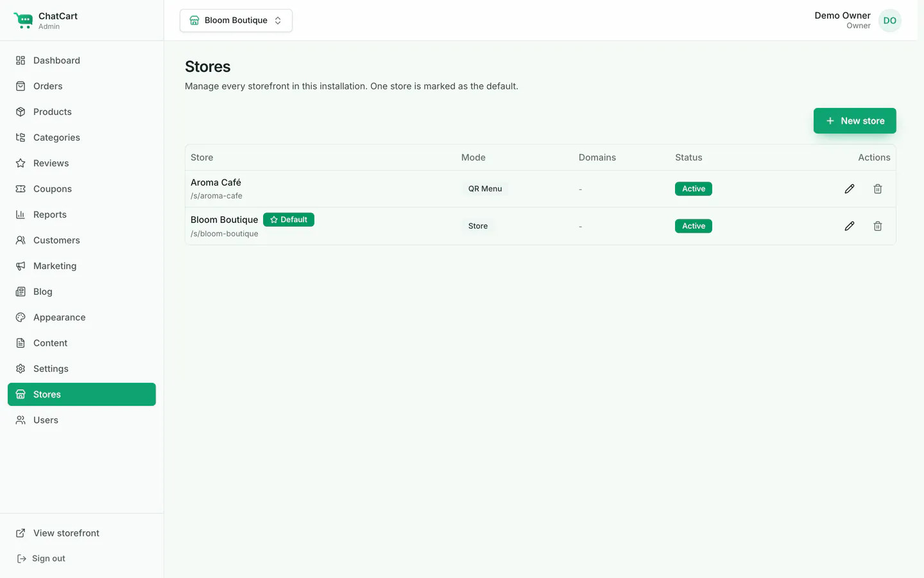Delete the Aroma Café store with the trash icon
This screenshot has width=924, height=578.
click(x=878, y=189)
